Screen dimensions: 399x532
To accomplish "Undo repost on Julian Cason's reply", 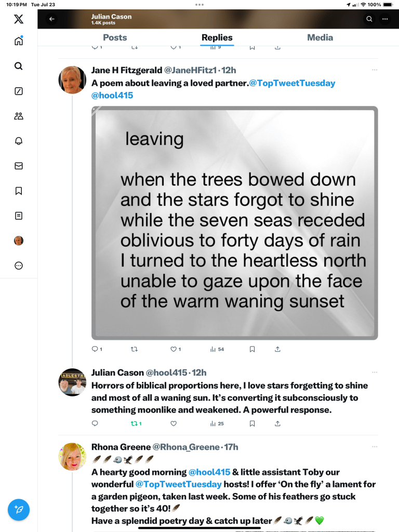I will [x=135, y=423].
